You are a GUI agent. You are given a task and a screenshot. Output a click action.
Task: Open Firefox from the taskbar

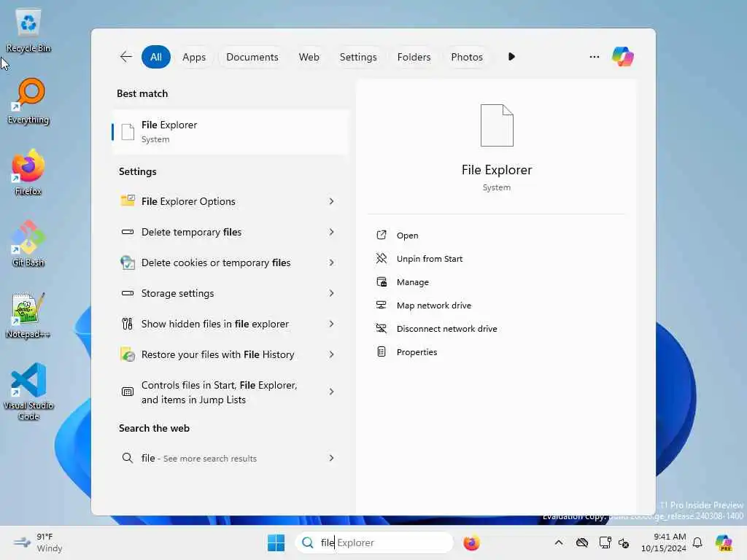(x=471, y=542)
